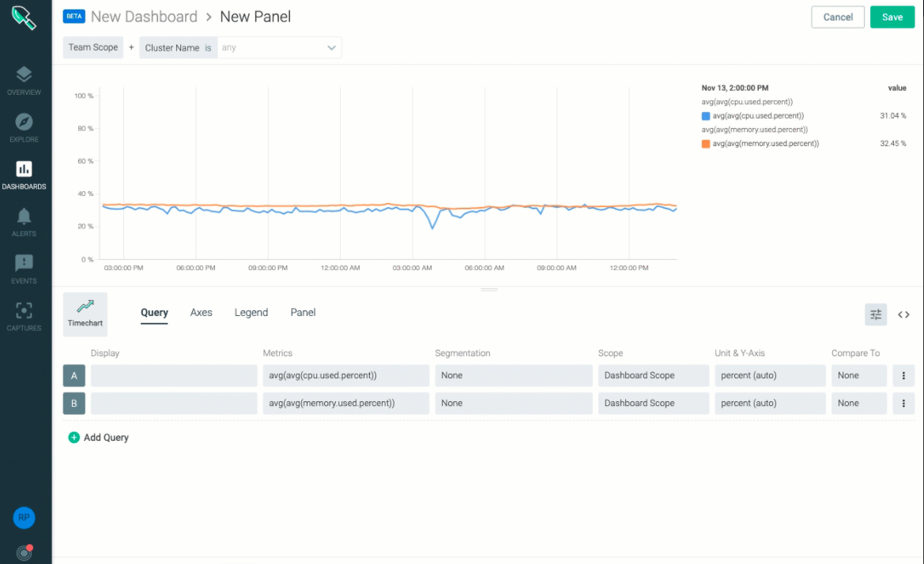
Task: Open the Events sidebar icon
Action: 24,269
